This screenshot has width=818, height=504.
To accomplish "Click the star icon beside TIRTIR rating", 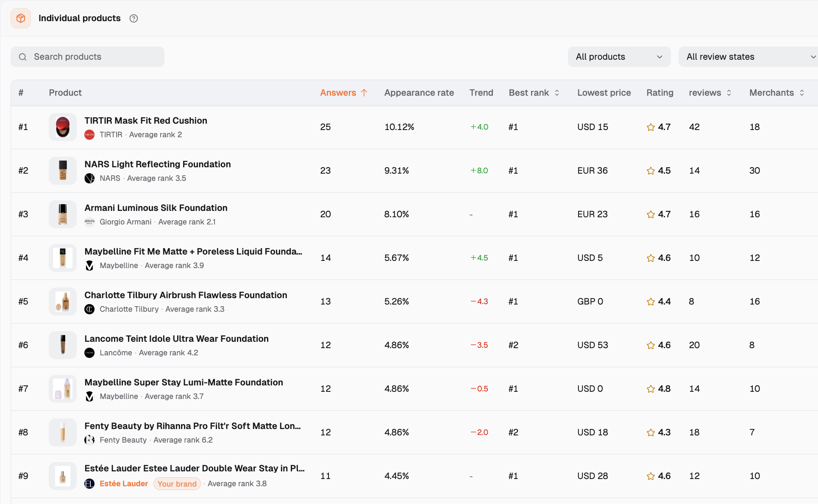I will coord(651,127).
